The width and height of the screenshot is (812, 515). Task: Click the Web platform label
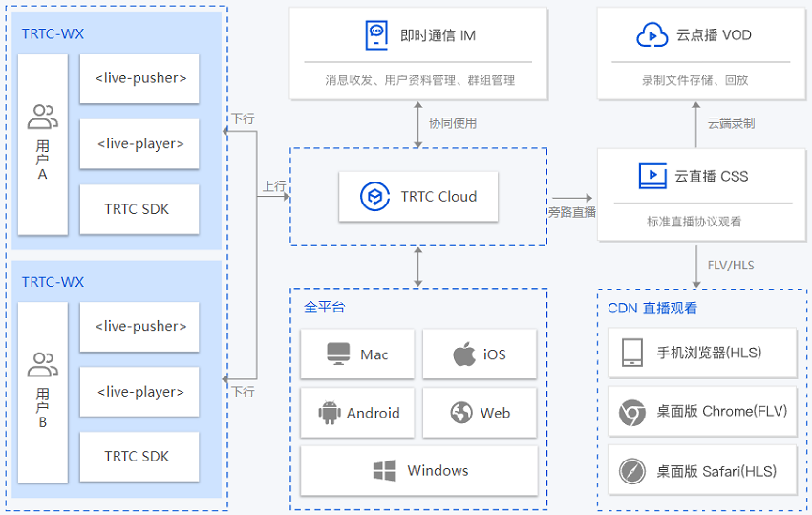(496, 413)
